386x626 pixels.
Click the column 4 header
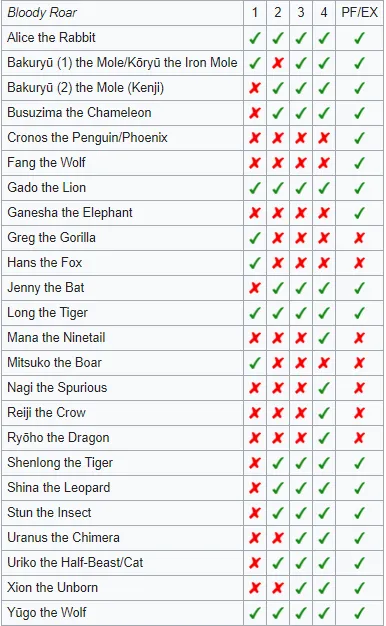pos(324,13)
